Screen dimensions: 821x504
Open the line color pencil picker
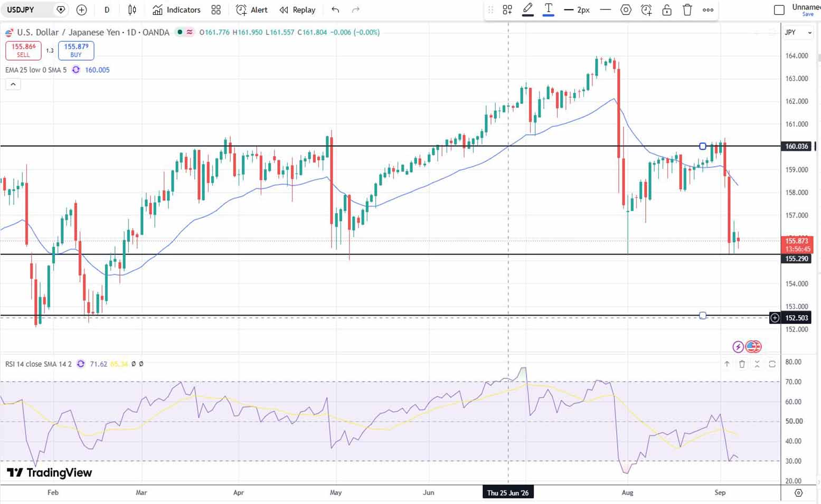[527, 9]
